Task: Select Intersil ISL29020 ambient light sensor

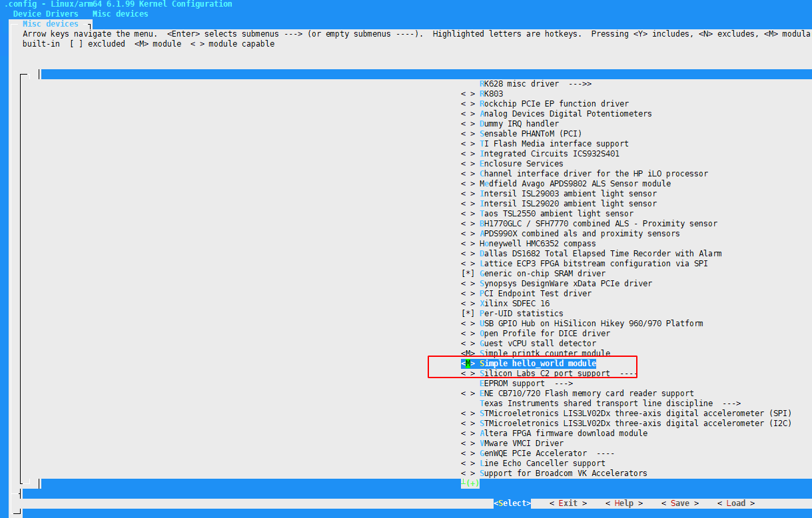Action: click(x=568, y=204)
